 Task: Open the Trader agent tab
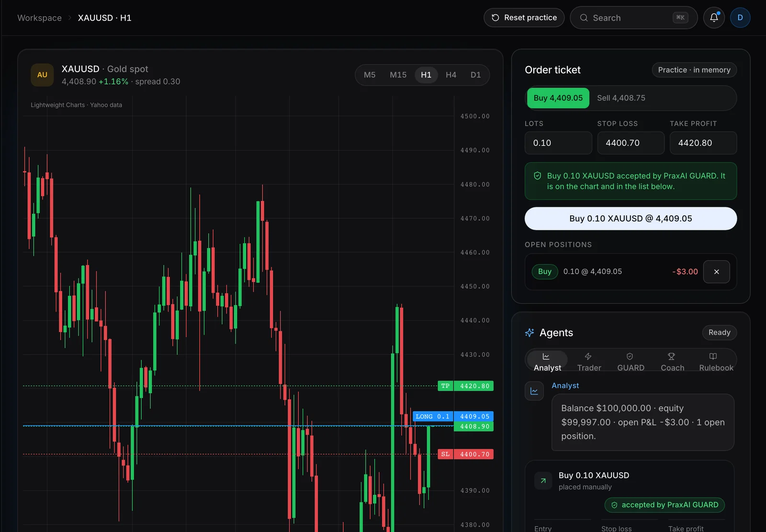pos(589,362)
